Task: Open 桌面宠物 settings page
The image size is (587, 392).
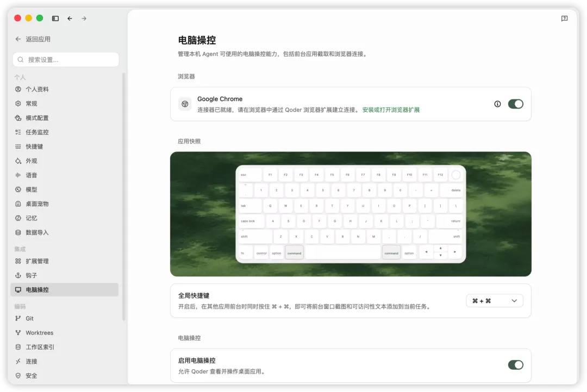Action: click(x=64, y=204)
